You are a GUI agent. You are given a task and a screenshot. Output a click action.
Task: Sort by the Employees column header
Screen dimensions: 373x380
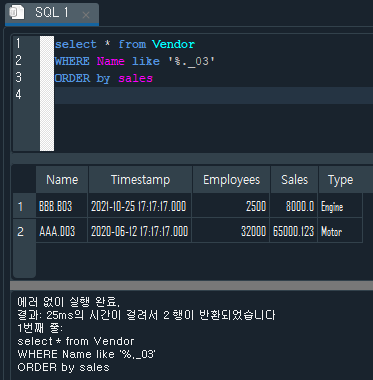[231, 180]
